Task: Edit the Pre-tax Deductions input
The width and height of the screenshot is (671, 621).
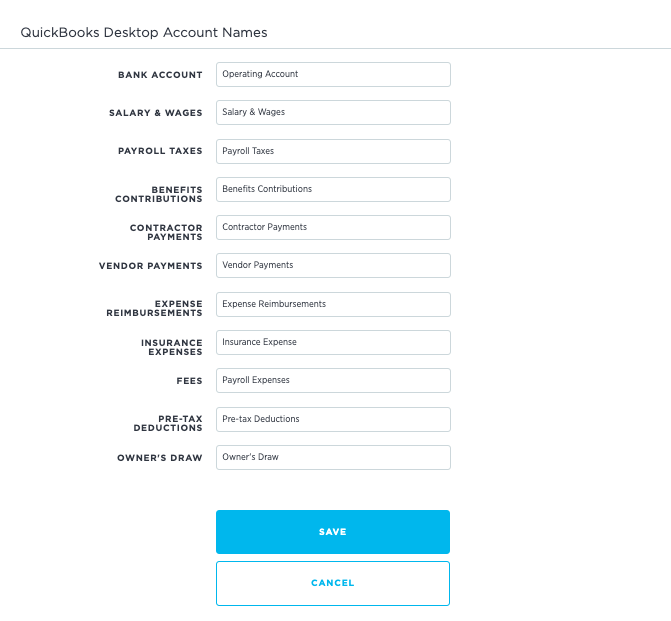Action: [333, 419]
